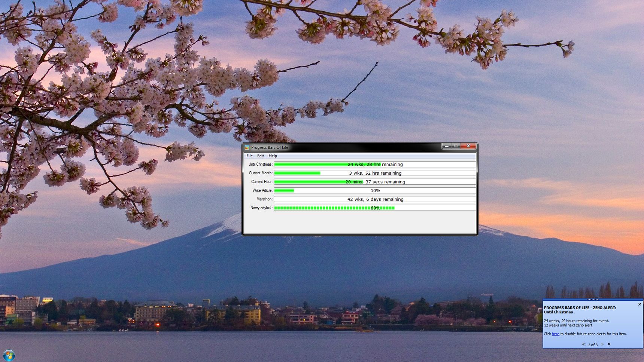Click the 'Until Christmas:' row label
This screenshot has width=644, height=362.
260,164
